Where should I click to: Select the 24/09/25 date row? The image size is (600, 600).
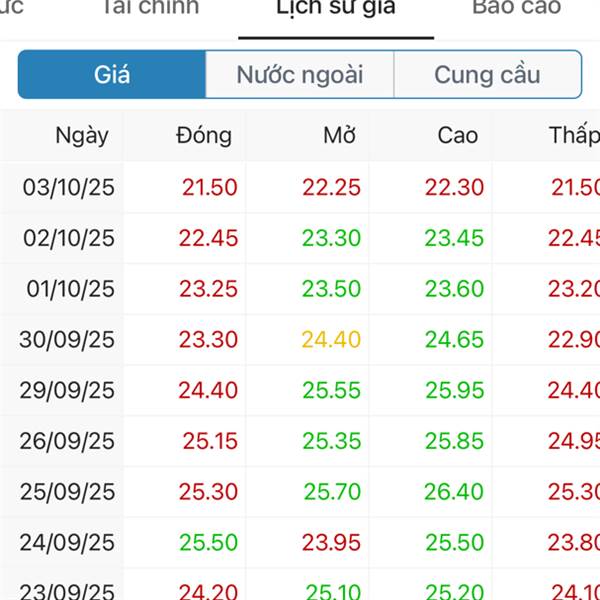click(x=67, y=543)
